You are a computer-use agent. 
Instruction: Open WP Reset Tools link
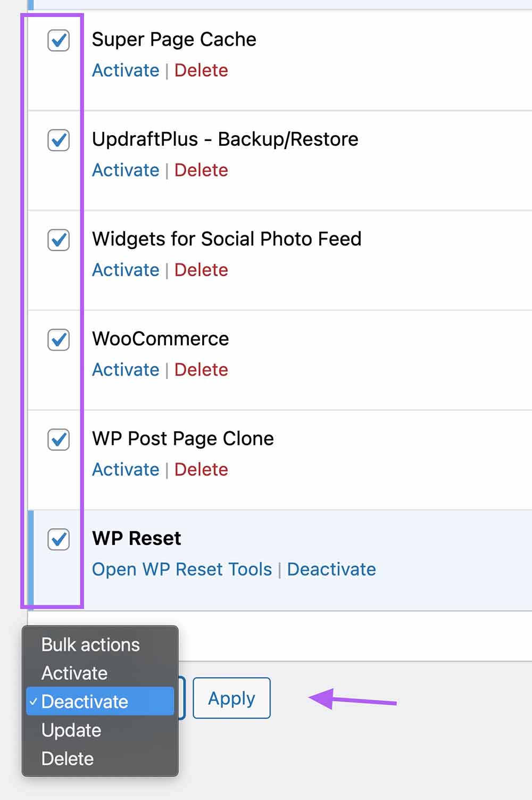tap(182, 570)
